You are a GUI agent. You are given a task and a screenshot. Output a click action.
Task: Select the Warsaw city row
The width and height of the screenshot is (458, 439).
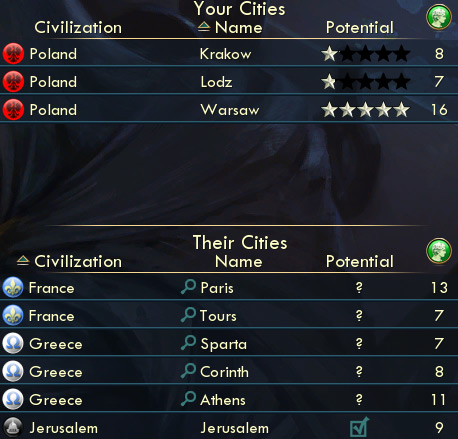[x=229, y=110]
